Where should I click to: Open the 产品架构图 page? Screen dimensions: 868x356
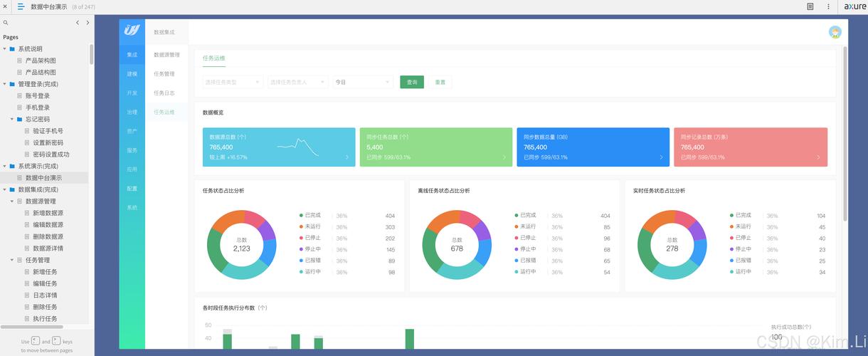[41, 61]
